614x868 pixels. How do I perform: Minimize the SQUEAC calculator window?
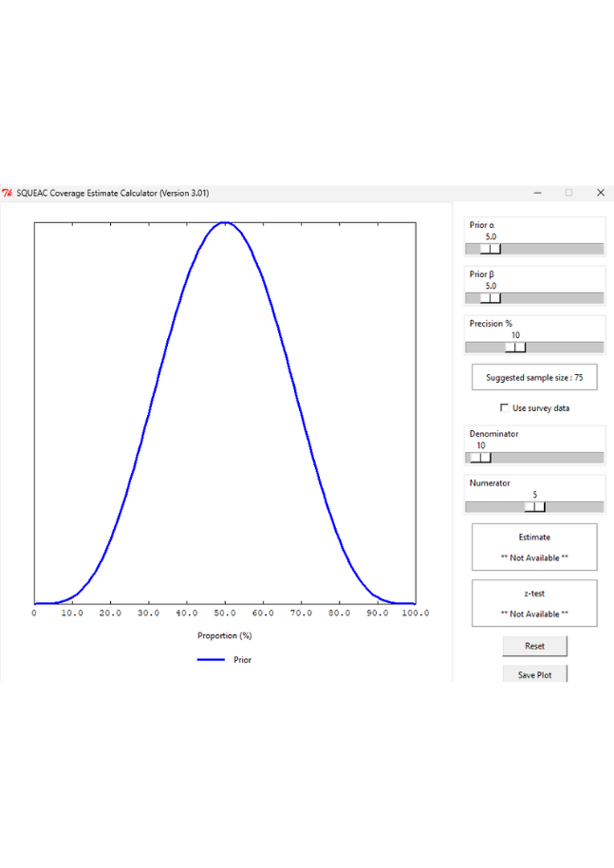538,193
